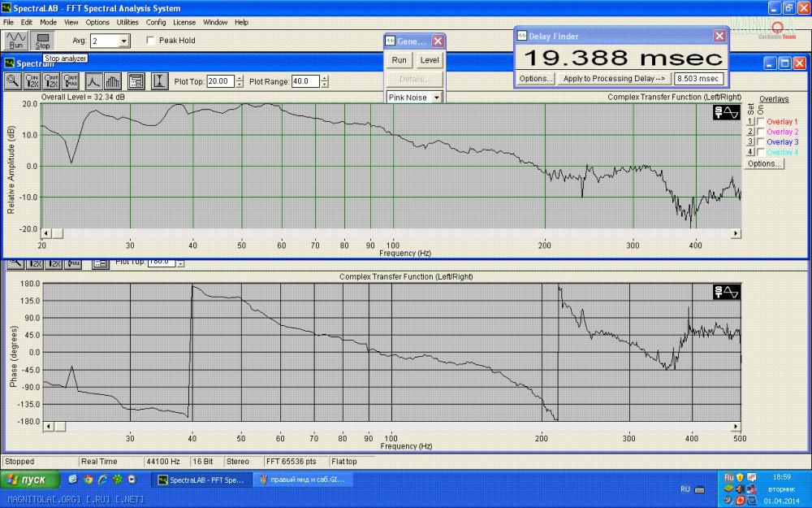
Task: Switch to bar graph plot style icon
Action: click(113, 80)
